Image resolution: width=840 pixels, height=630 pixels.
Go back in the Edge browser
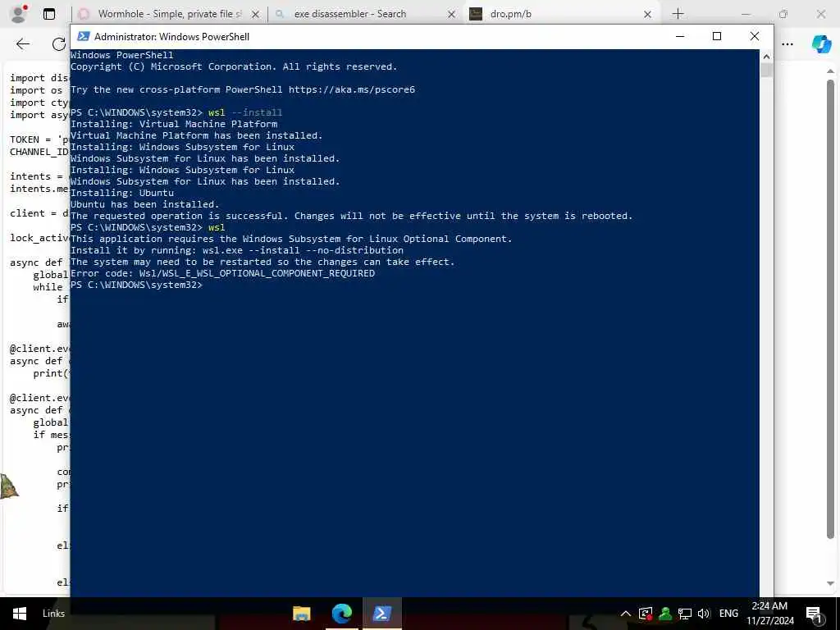pyautogui.click(x=23, y=44)
